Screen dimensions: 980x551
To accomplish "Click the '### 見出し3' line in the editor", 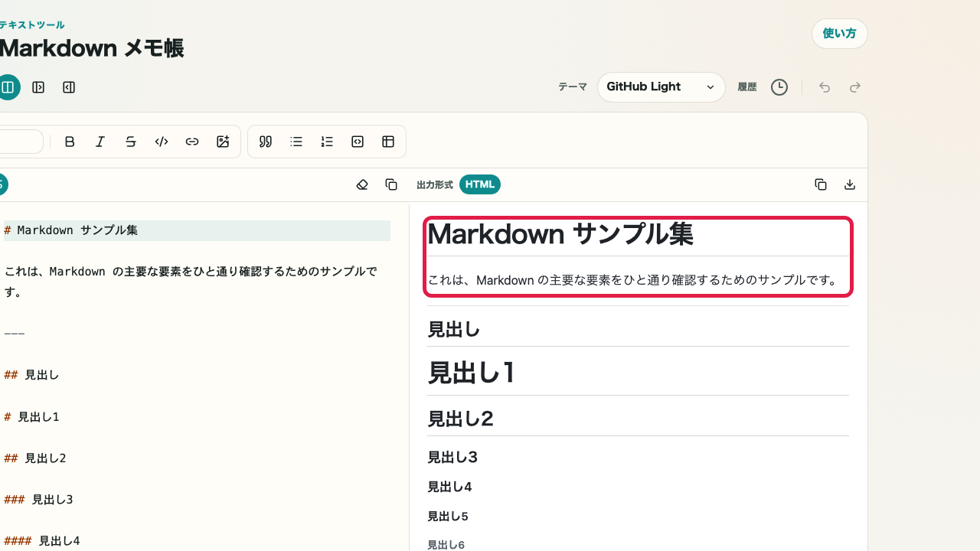I will point(38,500).
